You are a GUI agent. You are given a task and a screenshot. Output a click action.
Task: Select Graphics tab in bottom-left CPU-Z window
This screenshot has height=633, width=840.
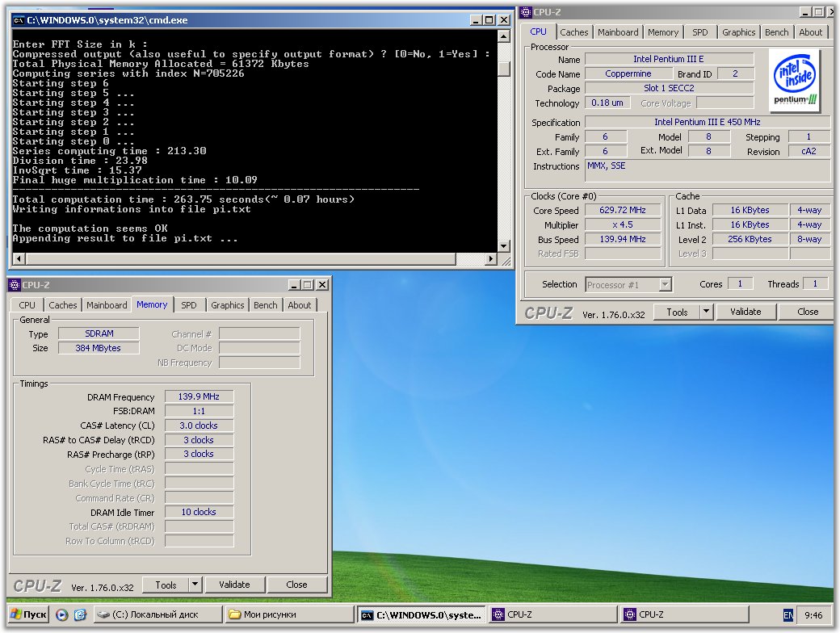tap(227, 304)
